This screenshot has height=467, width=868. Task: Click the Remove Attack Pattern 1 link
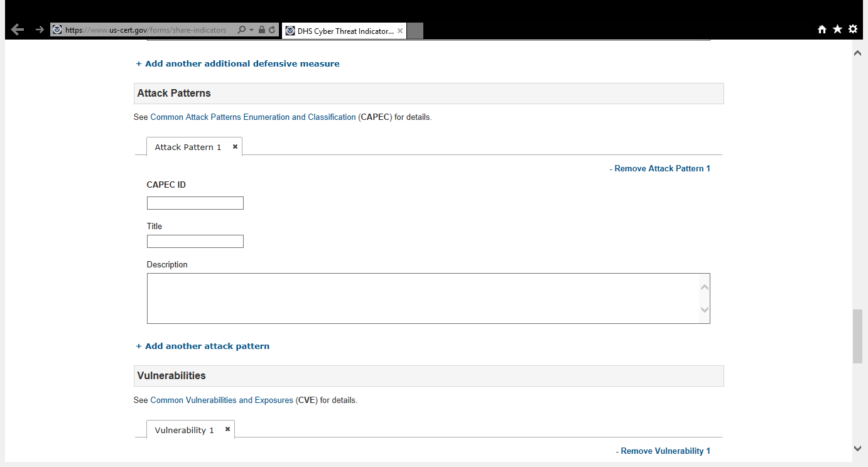pyautogui.click(x=659, y=168)
